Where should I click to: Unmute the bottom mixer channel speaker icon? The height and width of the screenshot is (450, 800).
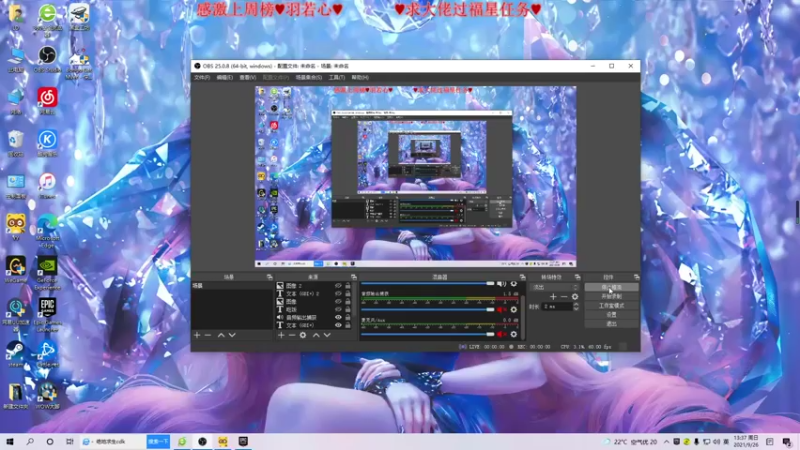tap(501, 334)
